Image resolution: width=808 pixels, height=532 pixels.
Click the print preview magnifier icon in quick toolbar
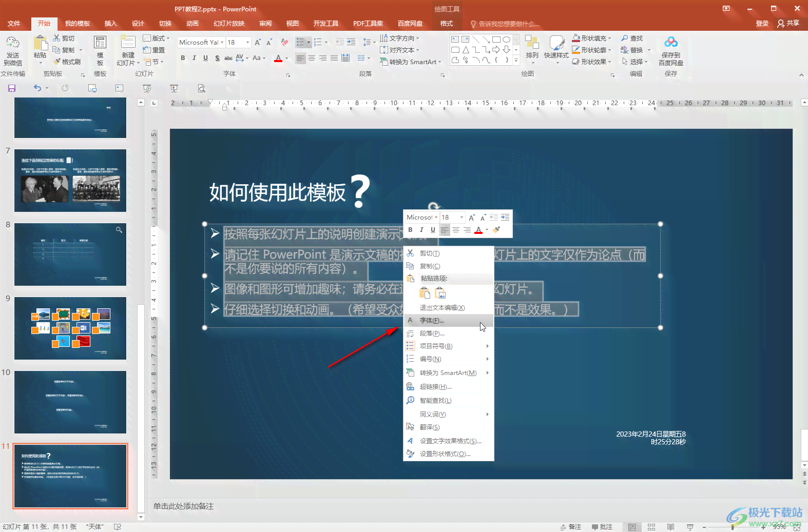[201, 88]
